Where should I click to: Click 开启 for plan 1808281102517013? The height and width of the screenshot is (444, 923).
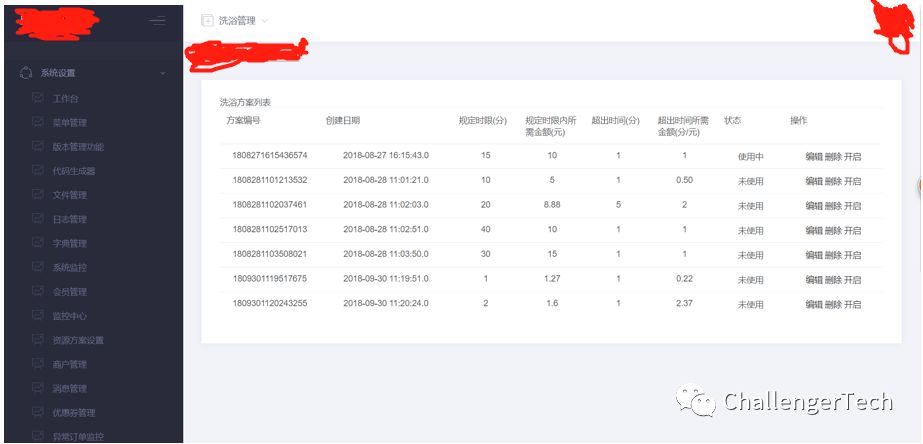point(852,230)
